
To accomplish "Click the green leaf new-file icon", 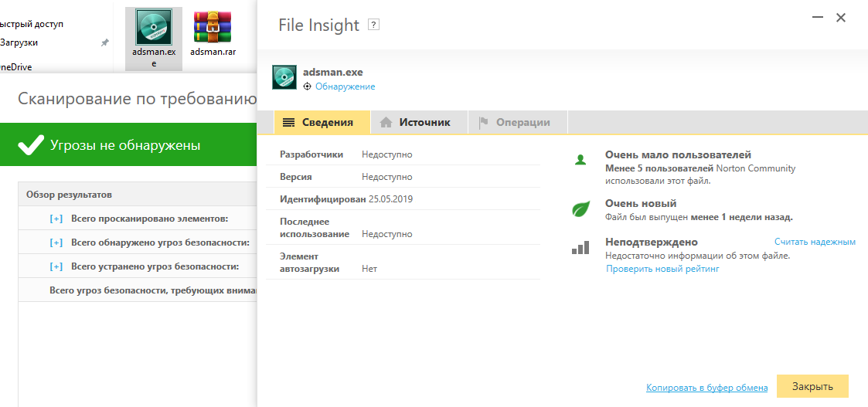I will tap(580, 209).
